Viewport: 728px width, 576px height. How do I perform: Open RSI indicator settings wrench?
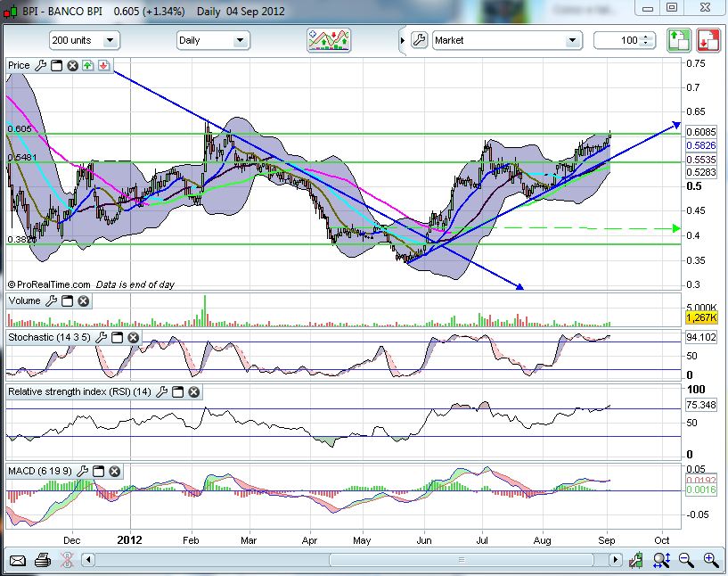[161, 392]
